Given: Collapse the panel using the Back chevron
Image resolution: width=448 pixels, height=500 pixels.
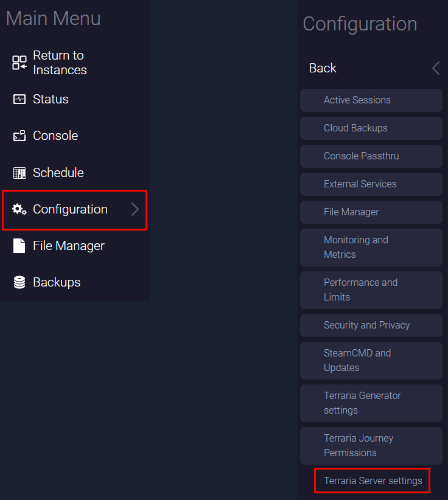Looking at the screenshot, I should pos(435,68).
